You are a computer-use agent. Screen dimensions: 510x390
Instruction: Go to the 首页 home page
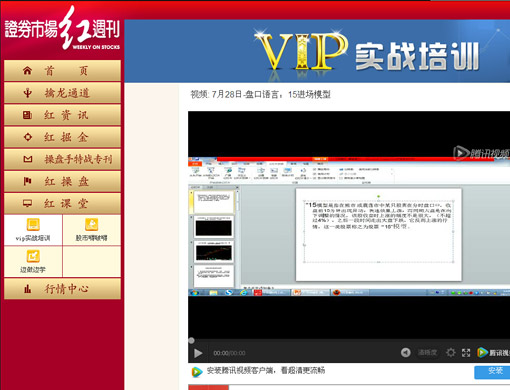pos(62,70)
